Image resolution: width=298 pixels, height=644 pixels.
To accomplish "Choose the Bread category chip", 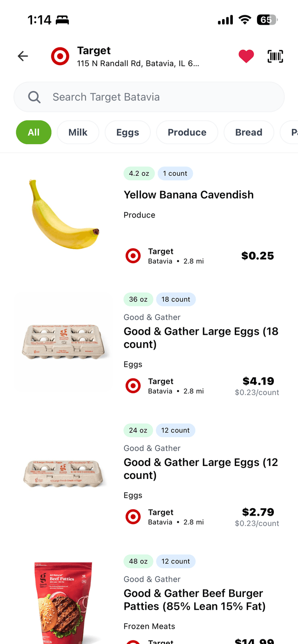I will coord(249,133).
